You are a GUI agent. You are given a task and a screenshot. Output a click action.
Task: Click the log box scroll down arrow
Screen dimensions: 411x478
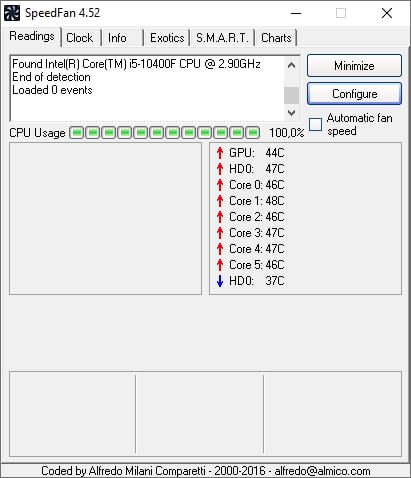(291, 113)
